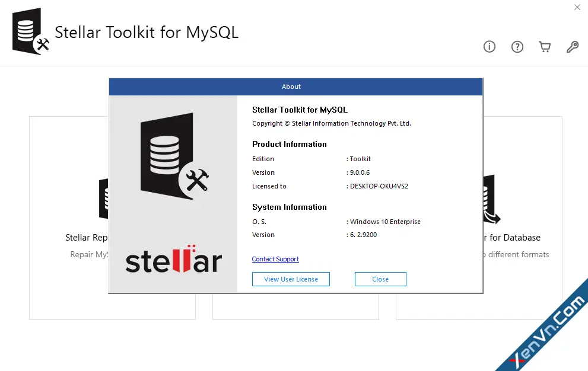The height and width of the screenshot is (371, 588).
Task: Click the 'Stellar Toolkit for MySQL' dialog heading
Action: point(300,110)
